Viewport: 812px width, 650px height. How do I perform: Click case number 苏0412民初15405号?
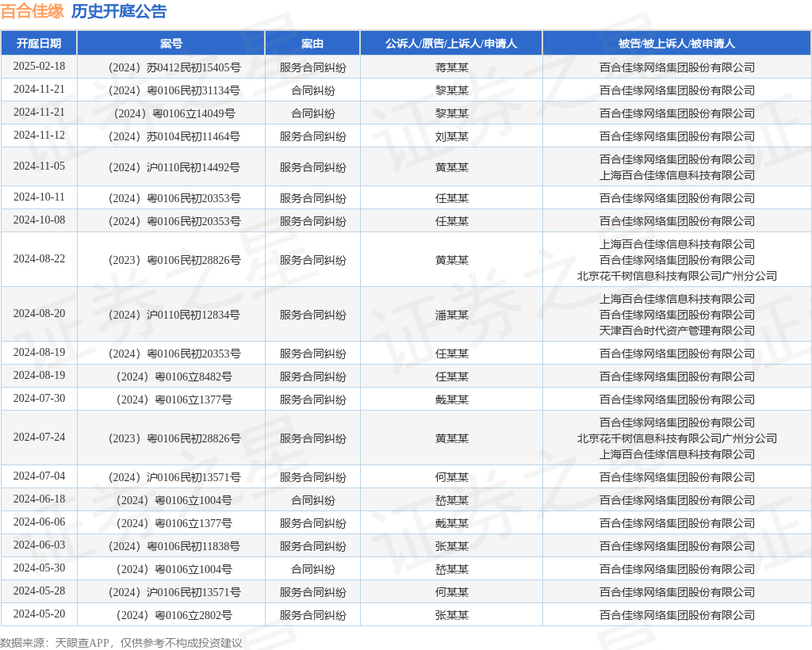pyautogui.click(x=174, y=67)
